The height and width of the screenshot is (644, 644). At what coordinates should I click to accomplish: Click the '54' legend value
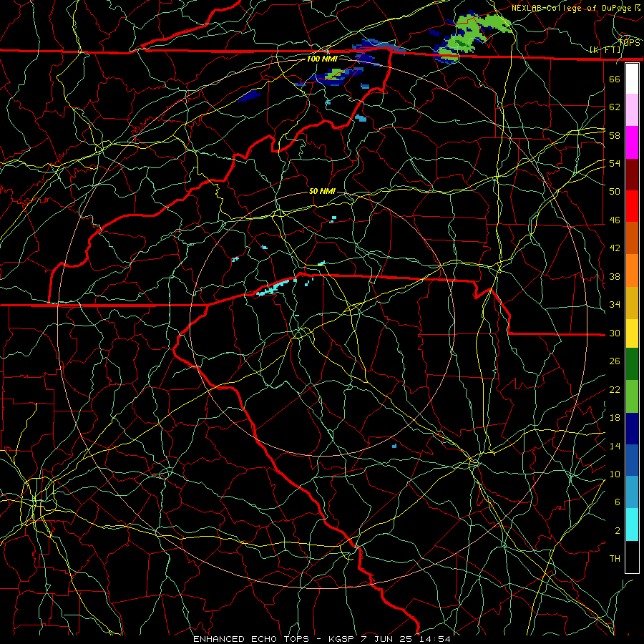point(615,163)
